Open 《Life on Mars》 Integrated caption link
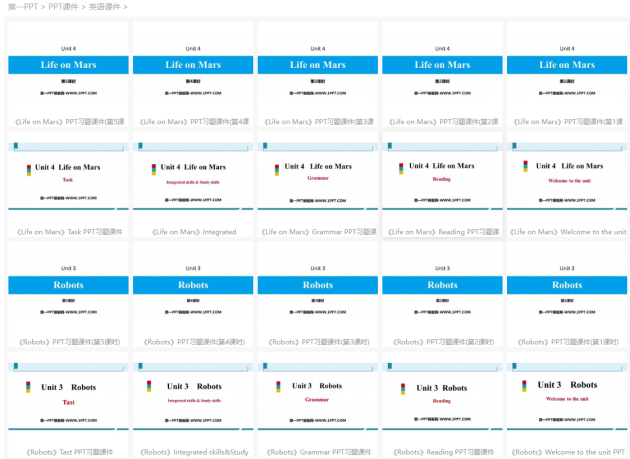 pos(193,232)
